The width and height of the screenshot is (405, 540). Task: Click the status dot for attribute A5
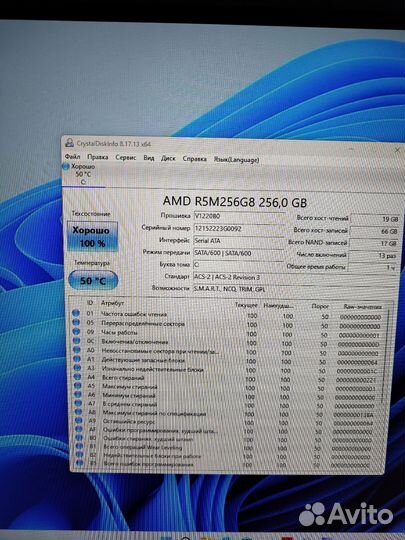78,386
